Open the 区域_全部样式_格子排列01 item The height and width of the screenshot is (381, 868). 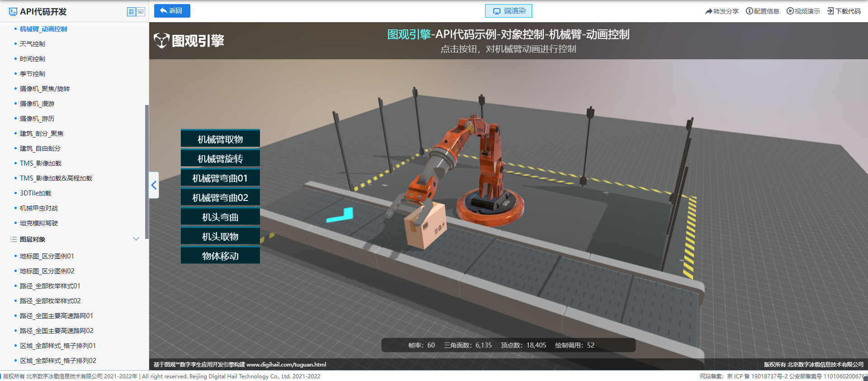[58, 346]
